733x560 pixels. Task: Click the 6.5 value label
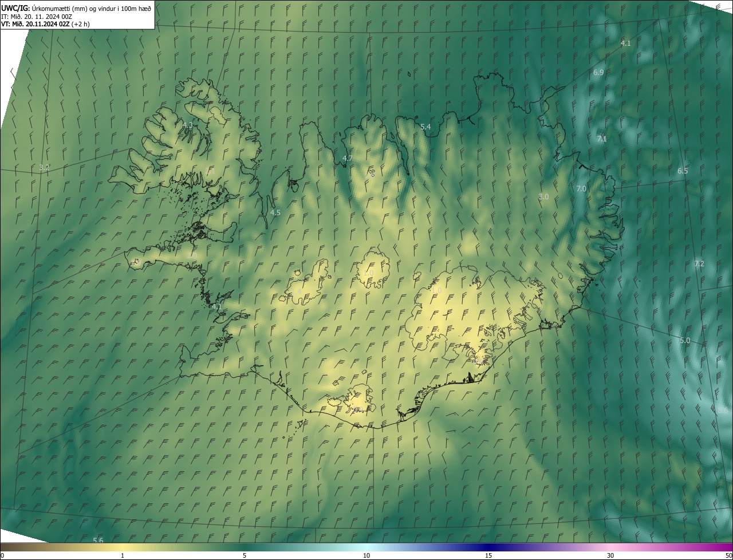click(683, 171)
